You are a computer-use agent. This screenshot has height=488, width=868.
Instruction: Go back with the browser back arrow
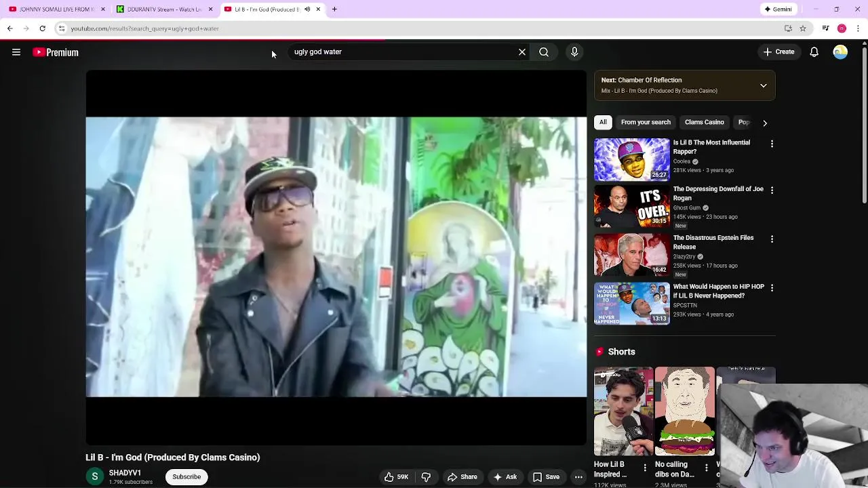9,28
